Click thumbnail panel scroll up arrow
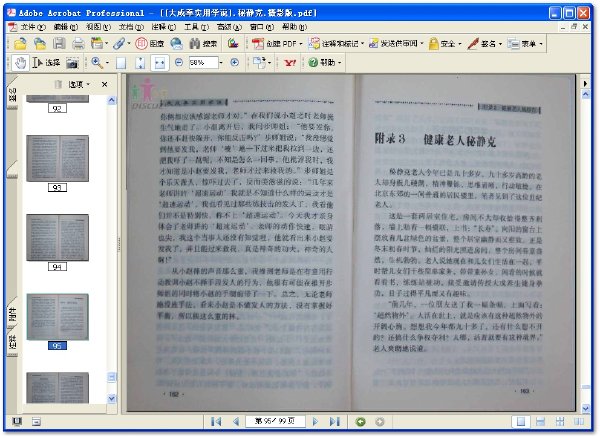 point(112,101)
